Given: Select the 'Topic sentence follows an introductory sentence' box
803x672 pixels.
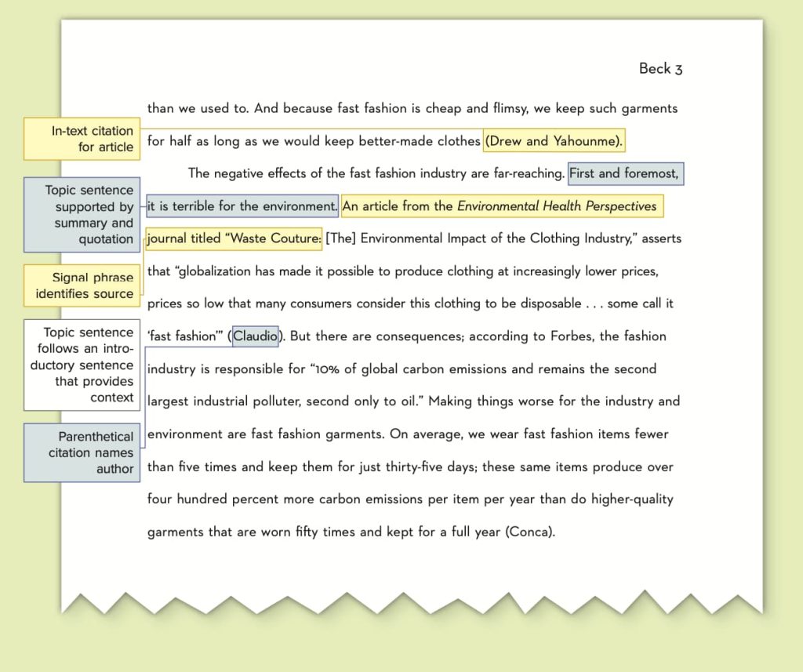Looking at the screenshot, I should [x=82, y=365].
